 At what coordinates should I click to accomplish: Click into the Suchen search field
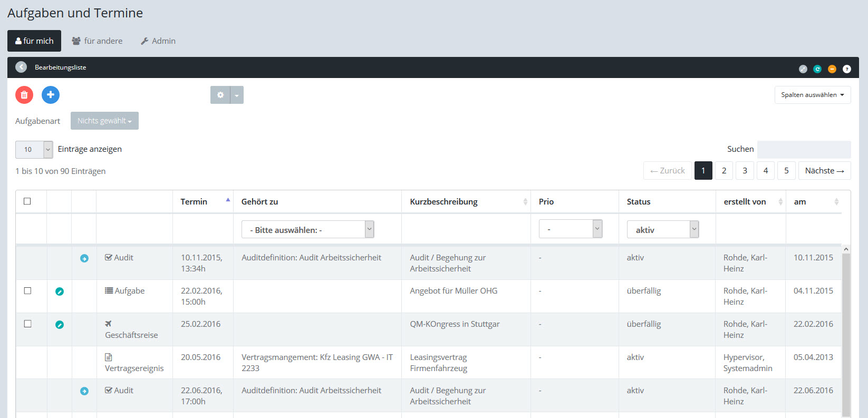point(804,149)
